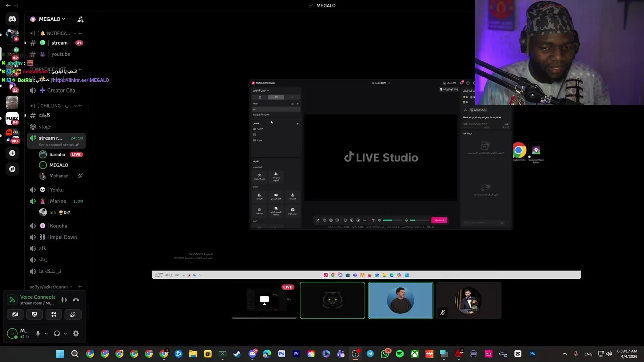Click GeoGuessr Steam Edition icon in stream
Image resolution: width=644 pixels, height=362 pixels.
pyautogui.click(x=536, y=154)
